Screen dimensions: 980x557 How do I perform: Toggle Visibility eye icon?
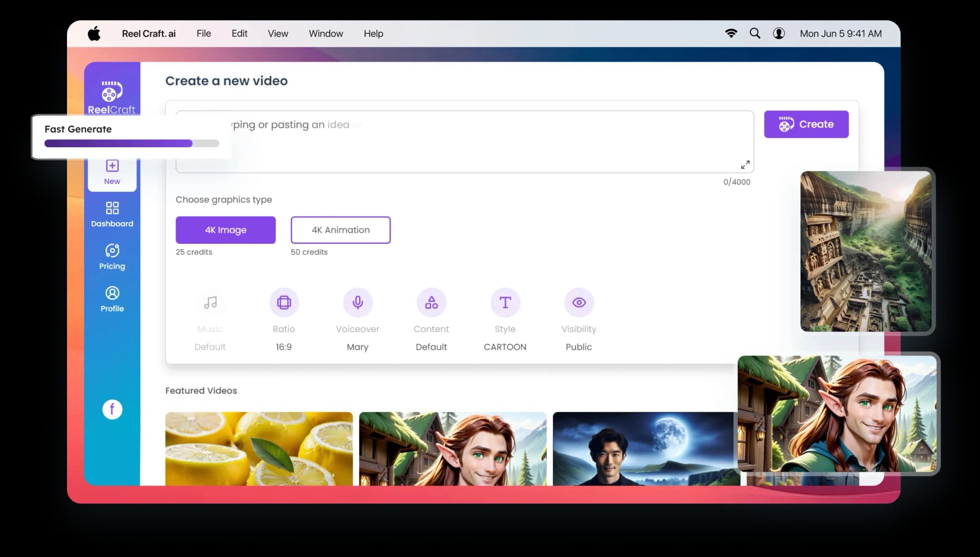click(578, 302)
